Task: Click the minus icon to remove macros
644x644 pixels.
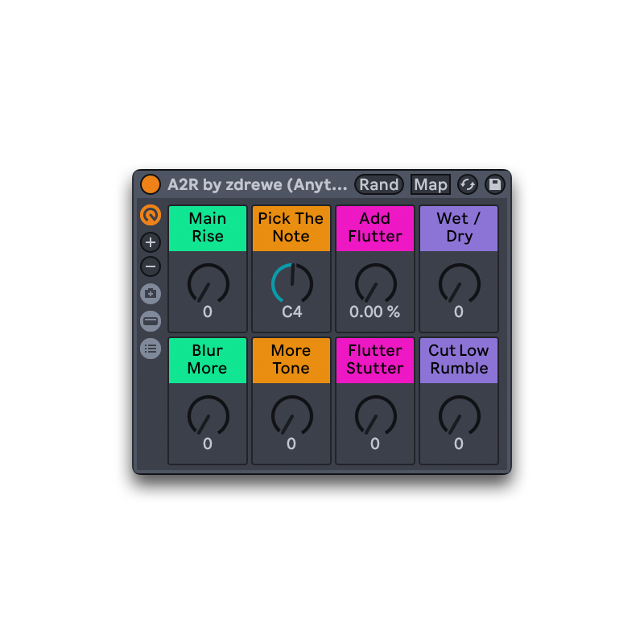Action: tap(151, 266)
